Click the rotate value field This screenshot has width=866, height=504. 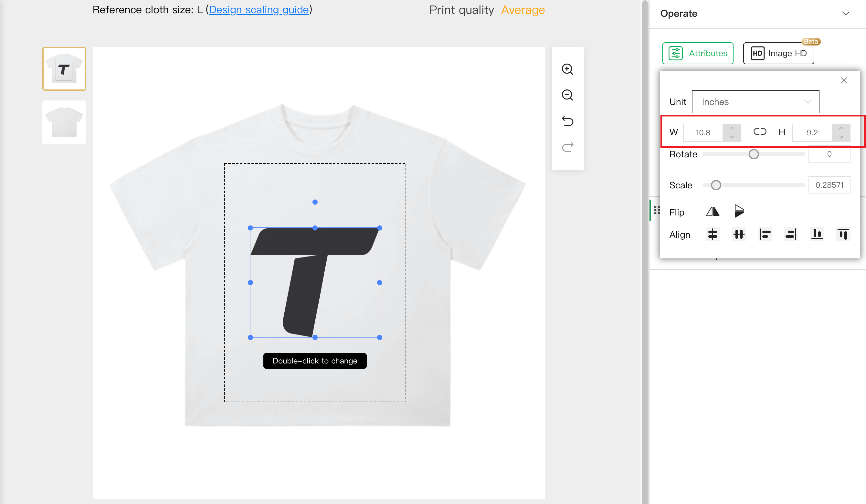pos(829,154)
